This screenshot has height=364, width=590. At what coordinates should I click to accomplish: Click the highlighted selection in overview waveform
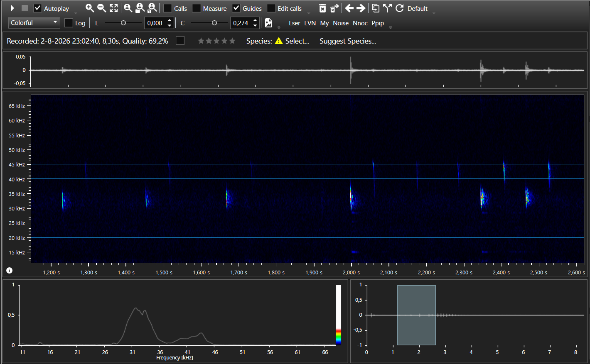(416, 315)
